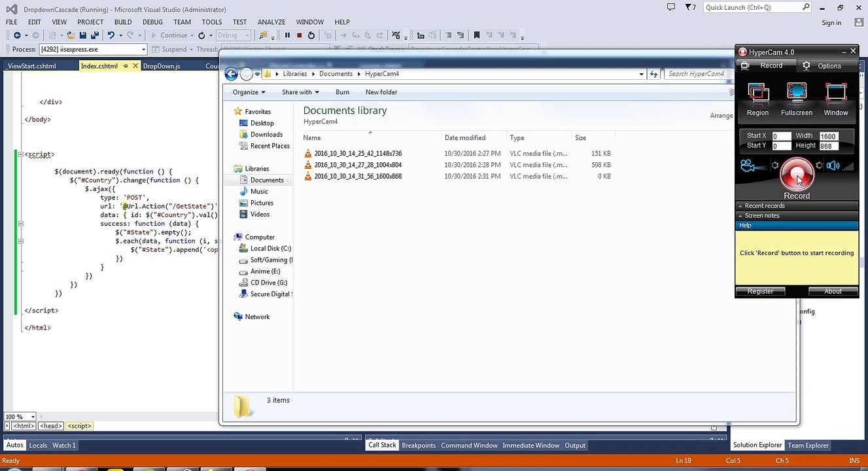
Task: Click the Refresh browser icon beside Continue
Action: click(x=201, y=35)
